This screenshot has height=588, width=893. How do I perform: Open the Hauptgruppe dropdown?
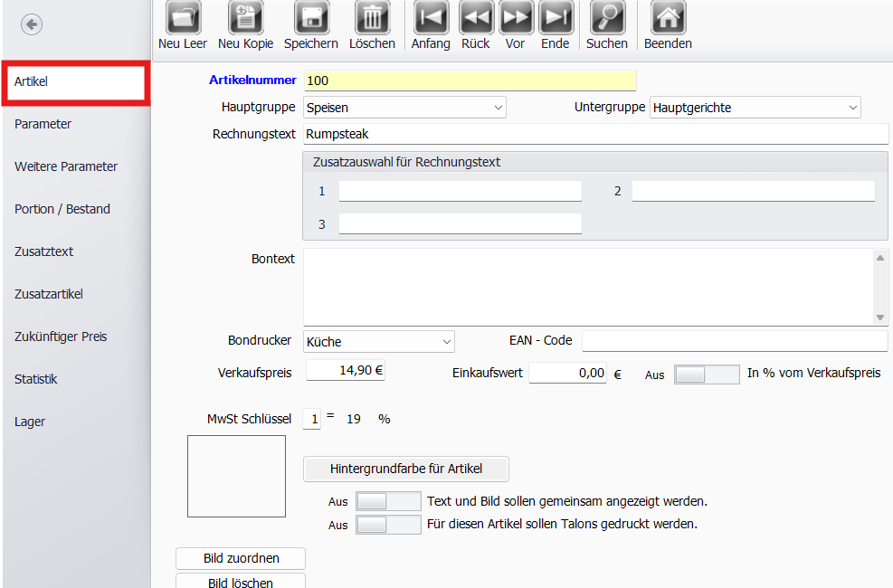[405, 108]
